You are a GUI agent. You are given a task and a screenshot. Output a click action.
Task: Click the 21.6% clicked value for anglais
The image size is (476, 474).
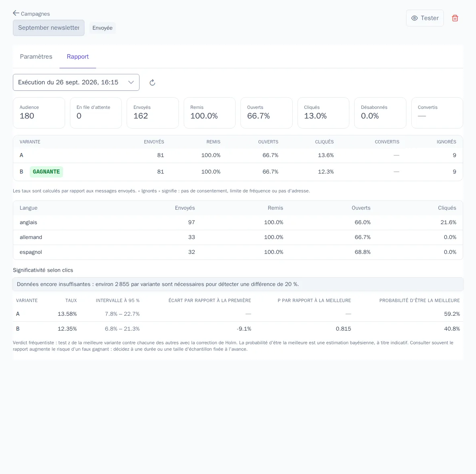pos(448,222)
